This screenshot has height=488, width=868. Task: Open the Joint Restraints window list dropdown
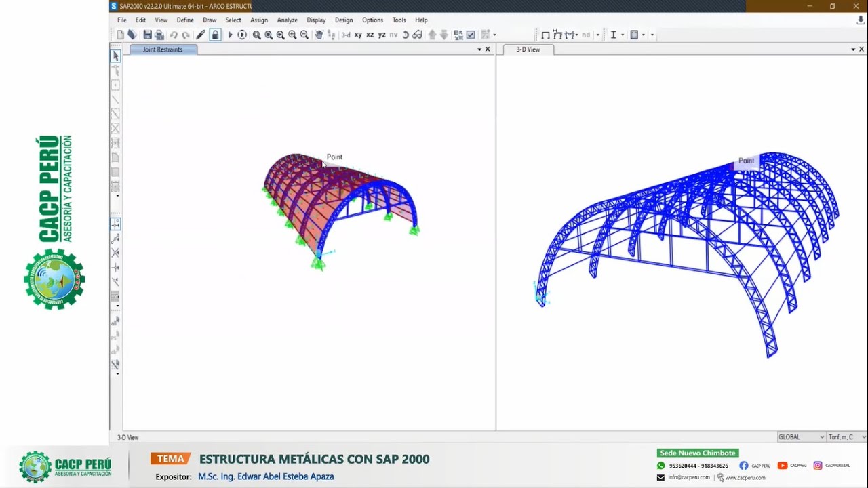coord(479,49)
